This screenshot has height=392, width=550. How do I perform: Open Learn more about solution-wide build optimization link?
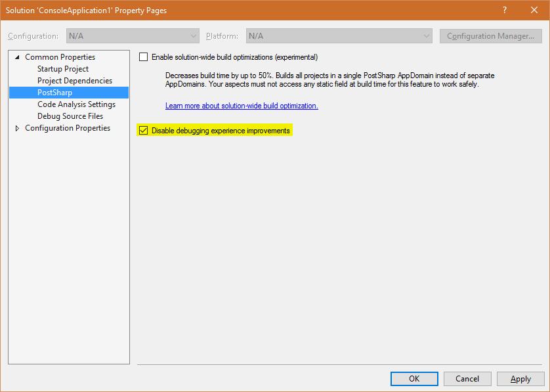242,106
